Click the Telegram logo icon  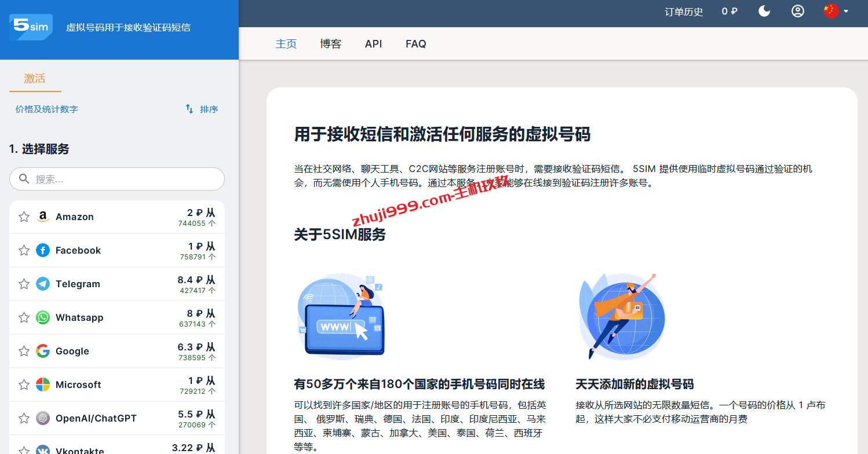(43, 284)
